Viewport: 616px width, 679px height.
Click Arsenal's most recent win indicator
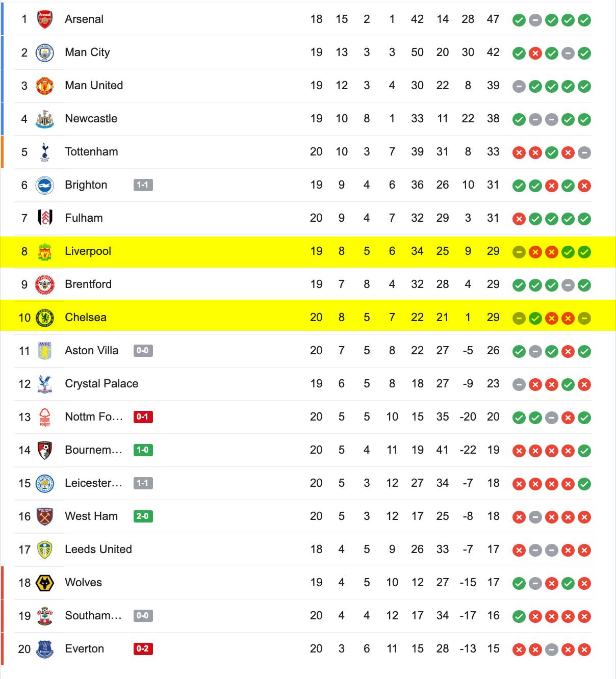pyautogui.click(x=584, y=20)
